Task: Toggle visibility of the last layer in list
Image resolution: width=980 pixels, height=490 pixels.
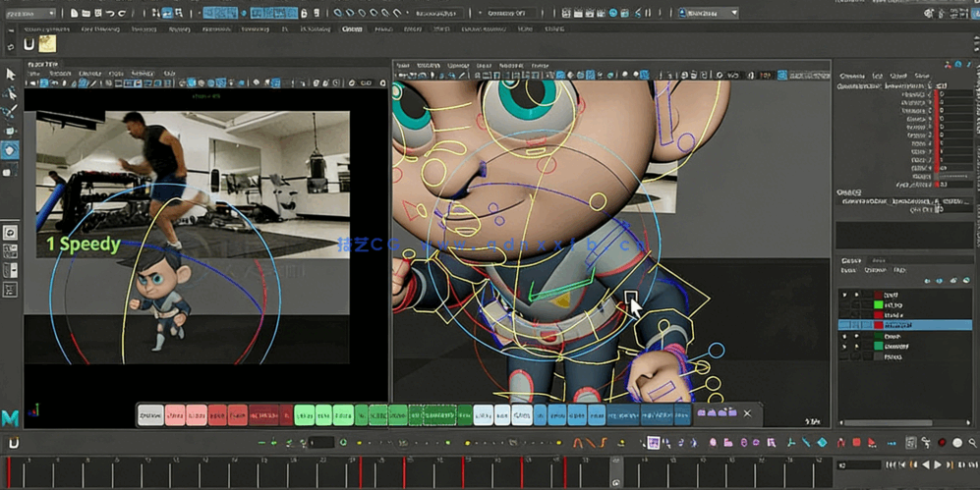Action: (844, 356)
